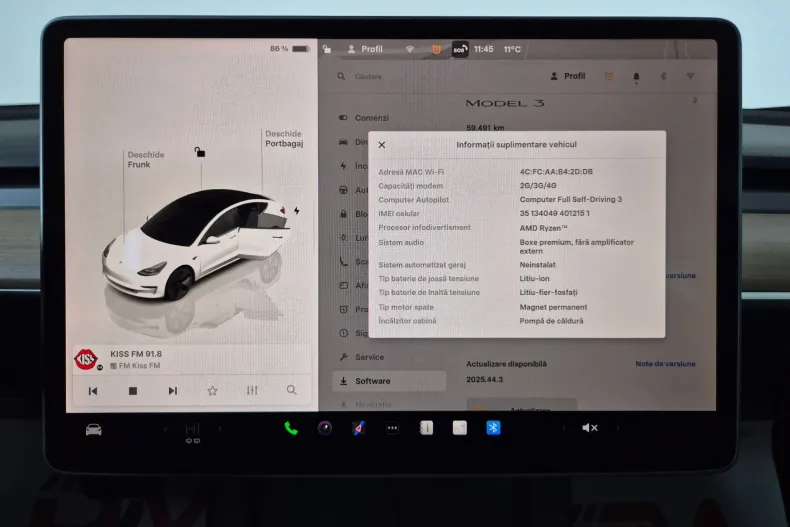The height and width of the screenshot is (527, 790).
Task: Select the charging bolt menu item
Action: coord(352,166)
